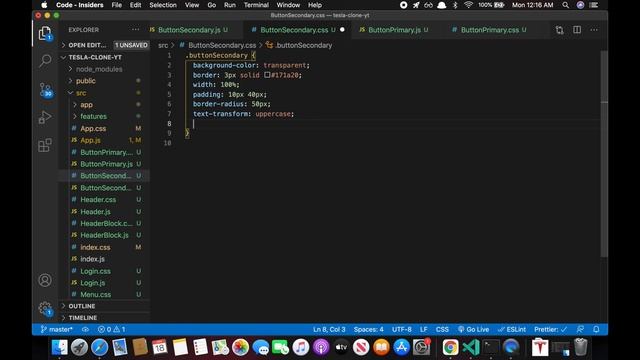The height and width of the screenshot is (360, 640).
Task: Click the eye watch icon in status bar
Action: click(85, 329)
